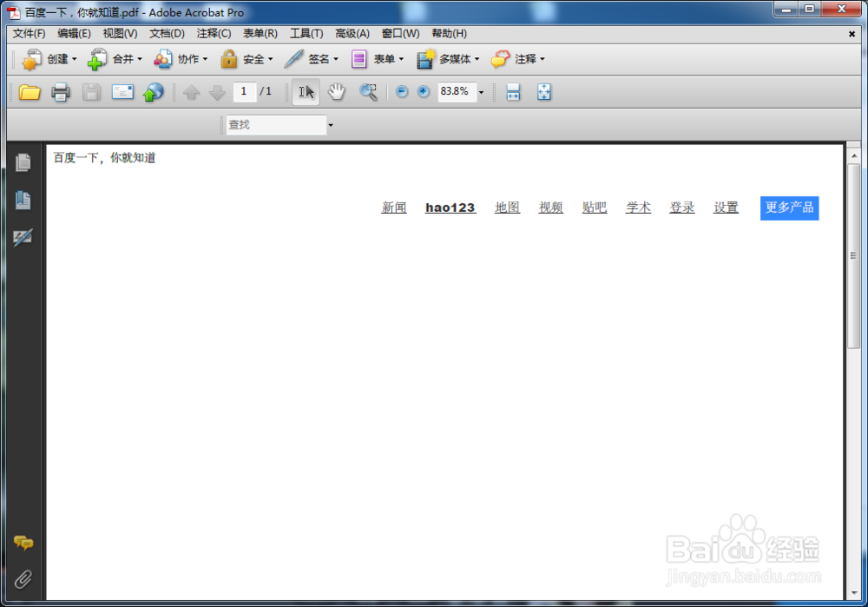Click the upload globe icon
Image resolution: width=868 pixels, height=607 pixels.
pos(154,92)
